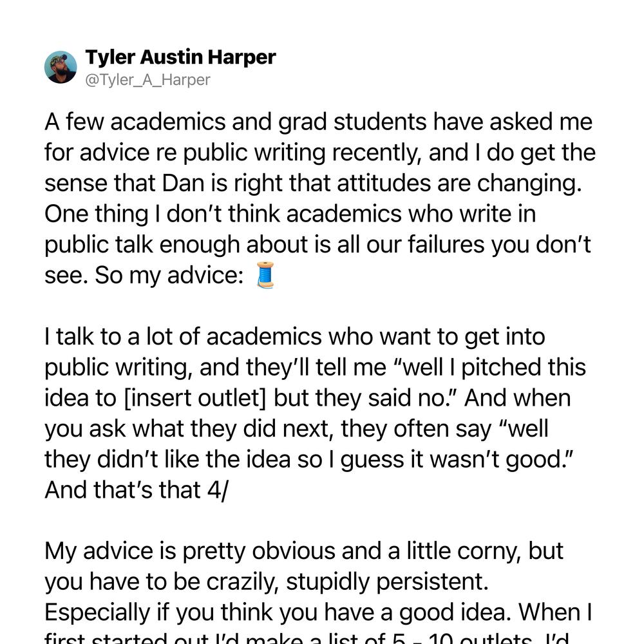Click the line 'for advice re public writing recently'
Viewport: 644px width, 644px height.
(320, 153)
